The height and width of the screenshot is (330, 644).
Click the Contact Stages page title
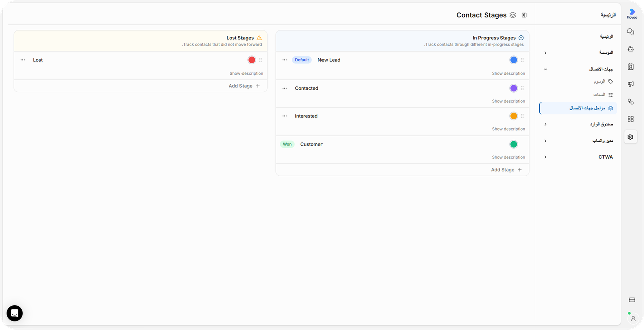point(481,15)
